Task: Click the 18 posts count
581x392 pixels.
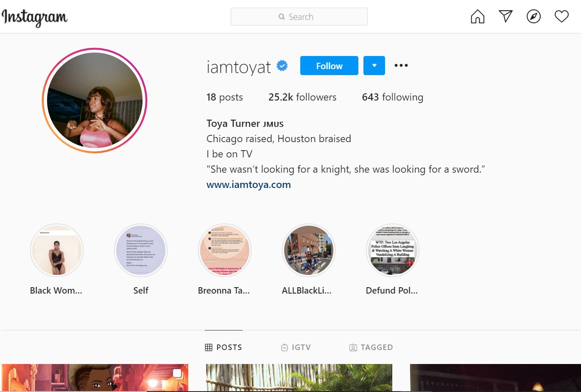Action: [225, 97]
